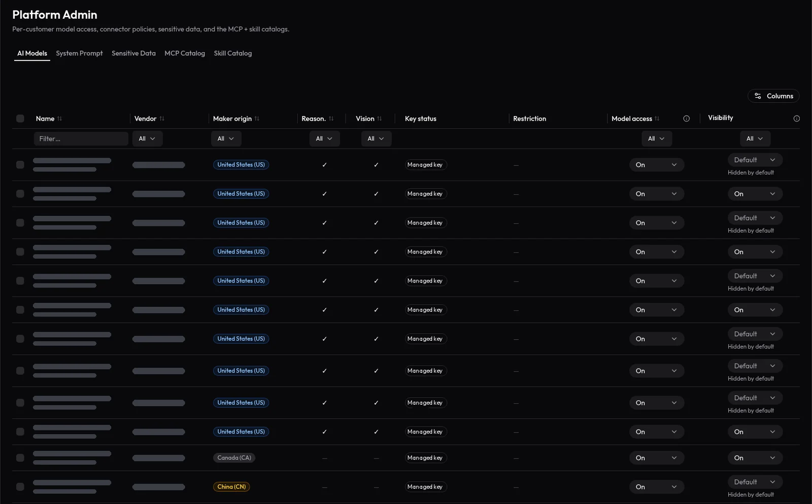Click the Vendor column sort arrows
Viewport: 812px width, 504px height.
click(162, 119)
